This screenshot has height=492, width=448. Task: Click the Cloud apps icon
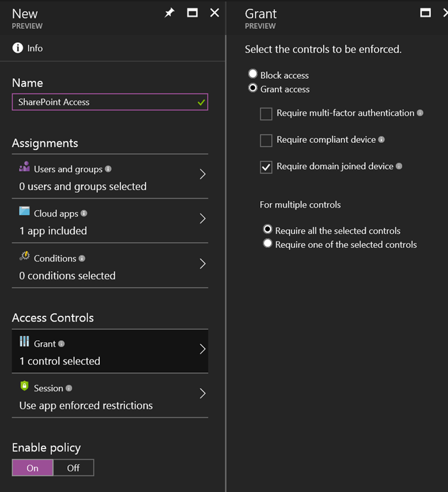coord(24,211)
